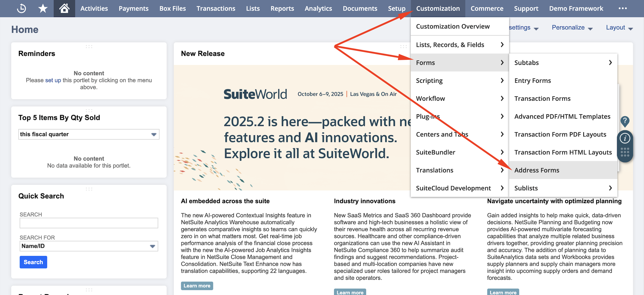
Task: Open the Activities menu
Action: 94,8
